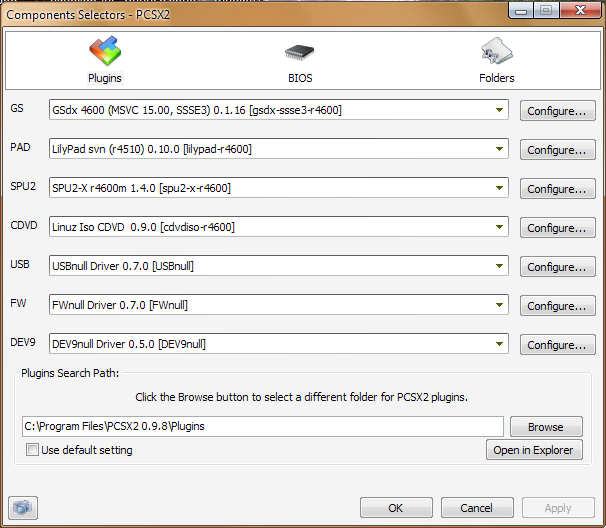Click the DEV9 row label
Viewport: 606px width, 528px height.
[23, 342]
